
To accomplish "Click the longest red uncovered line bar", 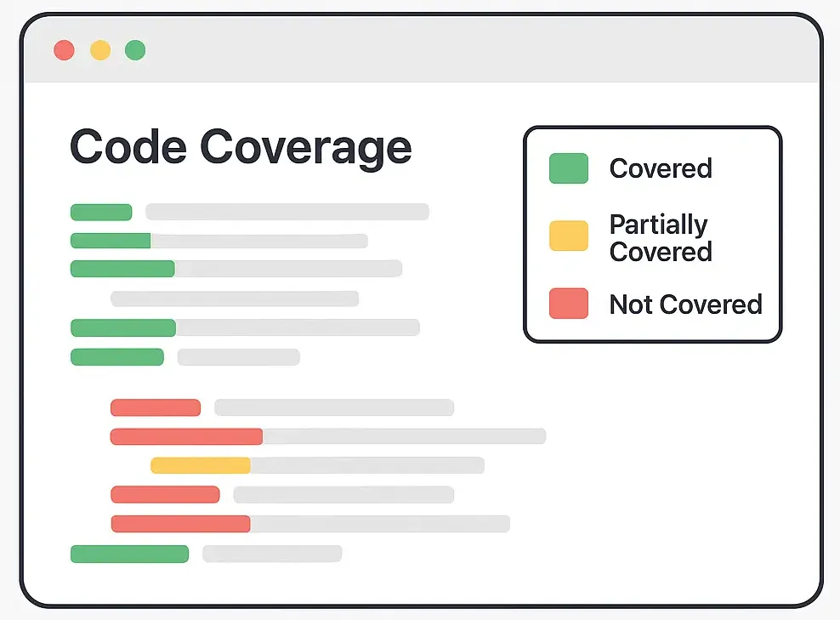I will 186,436.
